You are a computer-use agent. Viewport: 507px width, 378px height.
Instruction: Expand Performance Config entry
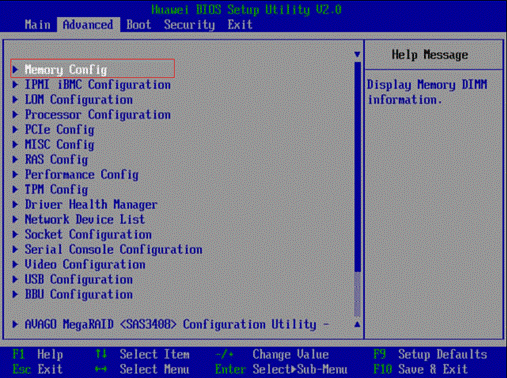coord(82,174)
